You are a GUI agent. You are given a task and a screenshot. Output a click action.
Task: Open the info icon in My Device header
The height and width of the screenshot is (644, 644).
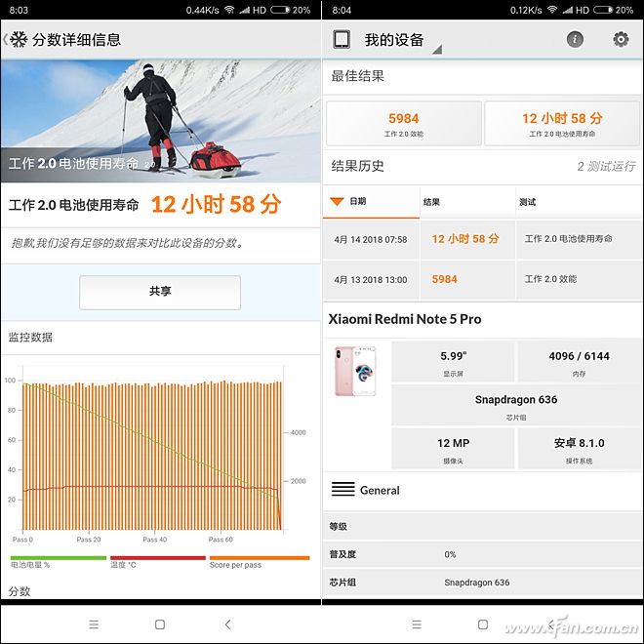pyautogui.click(x=575, y=39)
